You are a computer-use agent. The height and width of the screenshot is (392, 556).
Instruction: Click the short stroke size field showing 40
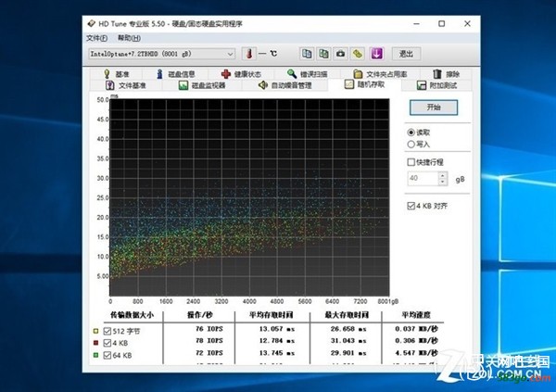click(x=423, y=178)
